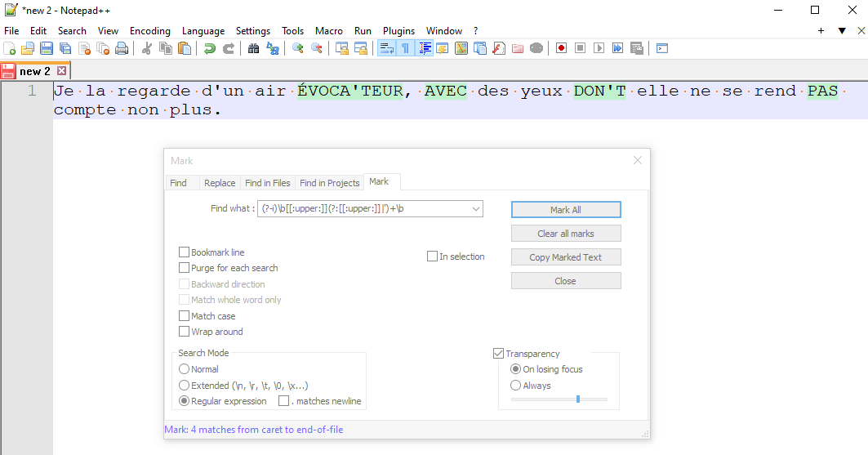This screenshot has height=455, width=868.
Task: Open the Macro menu
Action: [329, 31]
